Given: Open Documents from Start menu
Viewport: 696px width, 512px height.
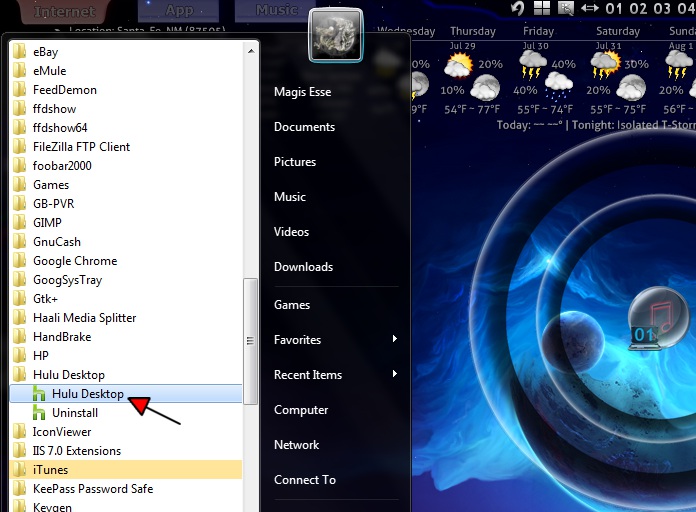Looking at the screenshot, I should click(304, 127).
